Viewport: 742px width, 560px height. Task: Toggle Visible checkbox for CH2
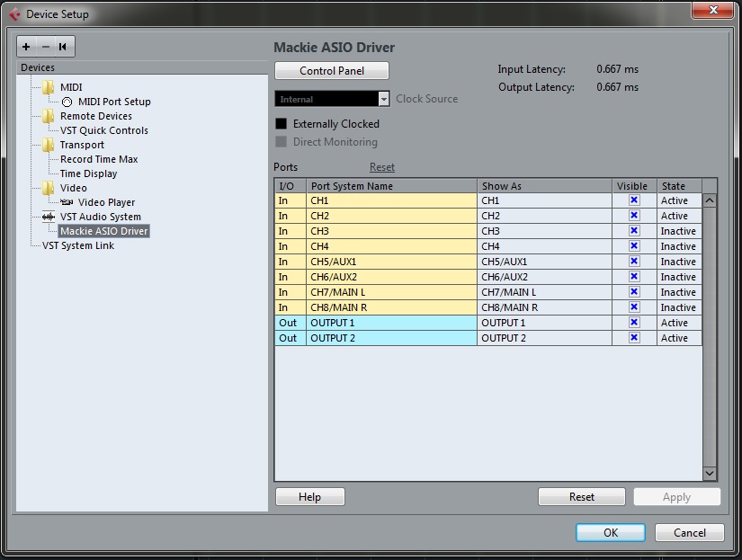(634, 215)
